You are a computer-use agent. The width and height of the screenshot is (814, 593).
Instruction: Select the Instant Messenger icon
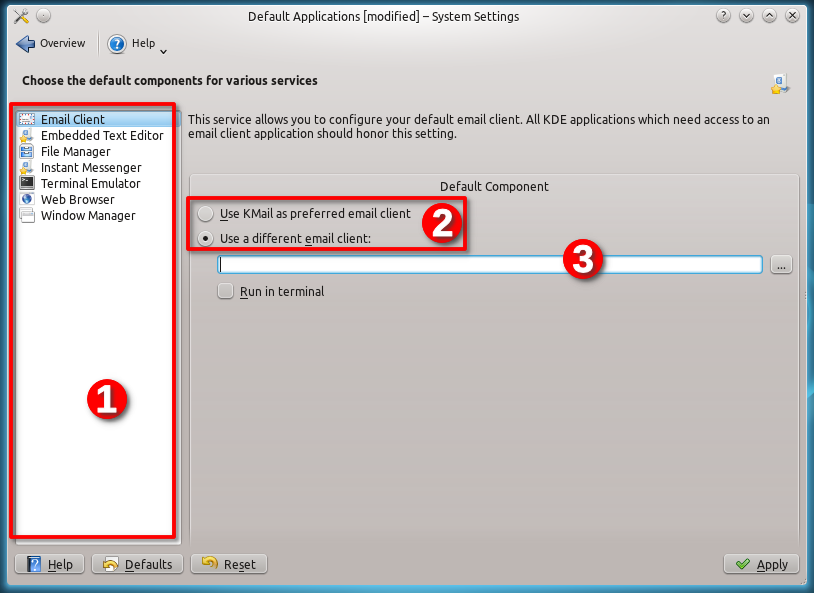(x=27, y=167)
